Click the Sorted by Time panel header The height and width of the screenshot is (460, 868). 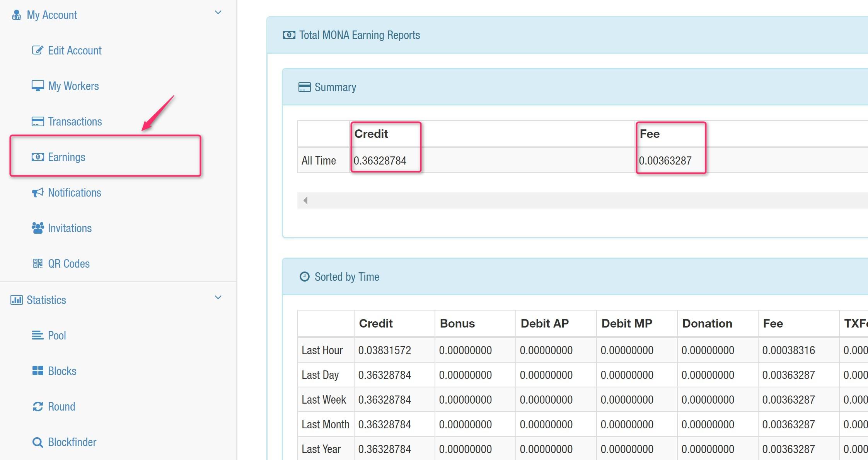pyautogui.click(x=346, y=277)
